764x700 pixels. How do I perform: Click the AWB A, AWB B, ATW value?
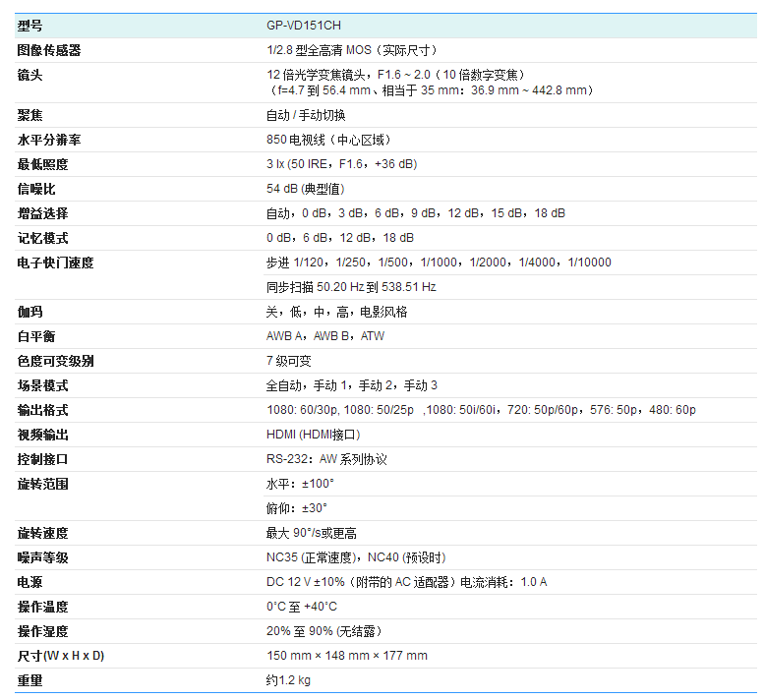coord(325,336)
